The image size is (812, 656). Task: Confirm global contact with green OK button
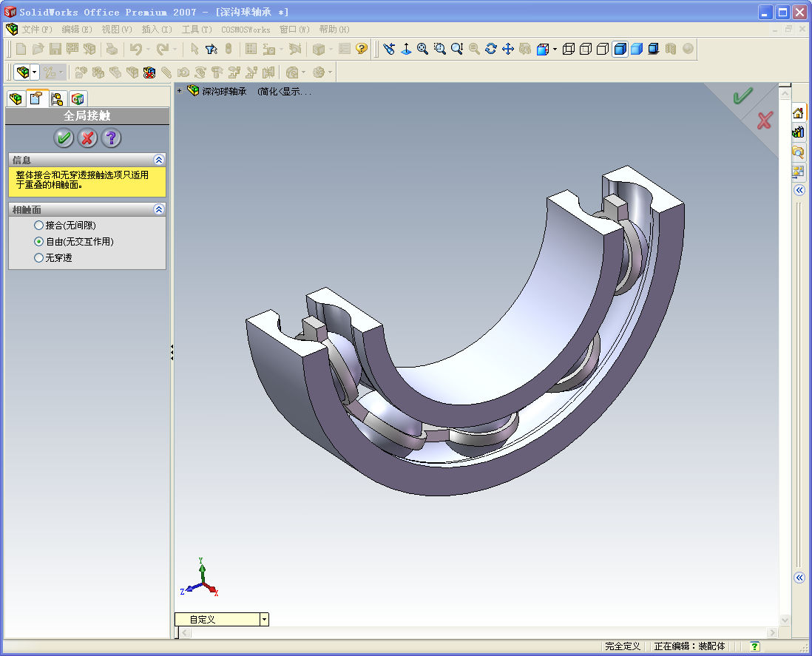(64, 138)
